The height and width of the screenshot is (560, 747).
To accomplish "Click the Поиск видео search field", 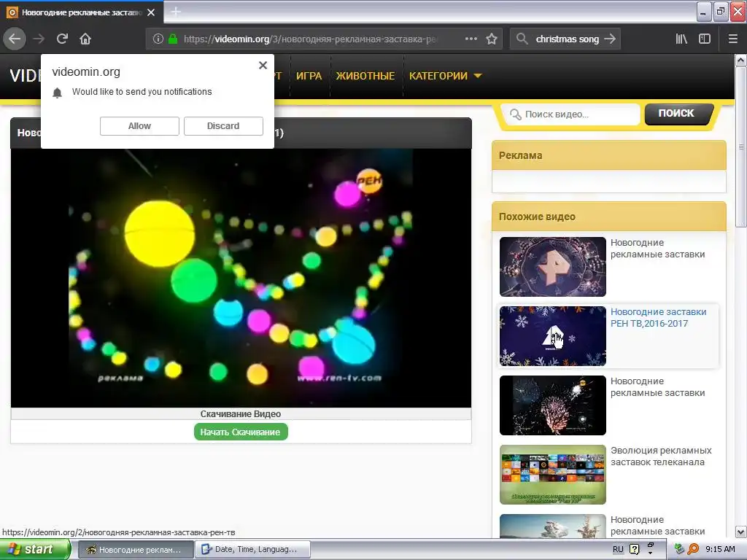I will [x=572, y=114].
